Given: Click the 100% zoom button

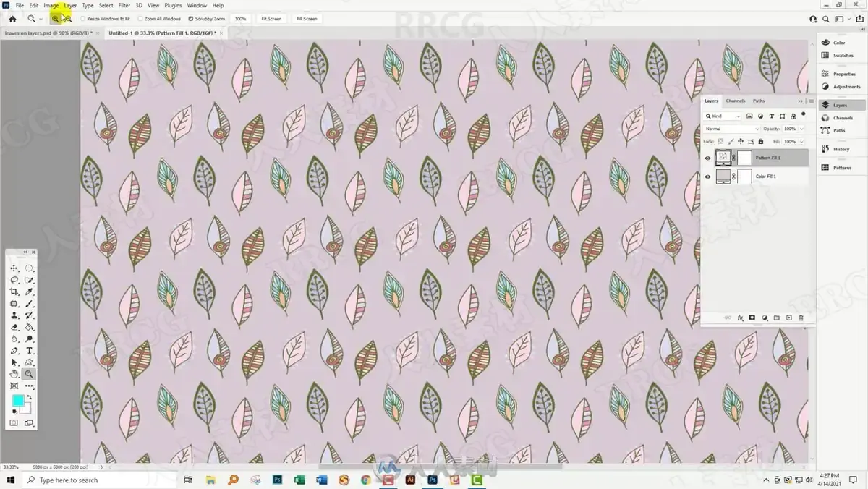Looking at the screenshot, I should [241, 19].
